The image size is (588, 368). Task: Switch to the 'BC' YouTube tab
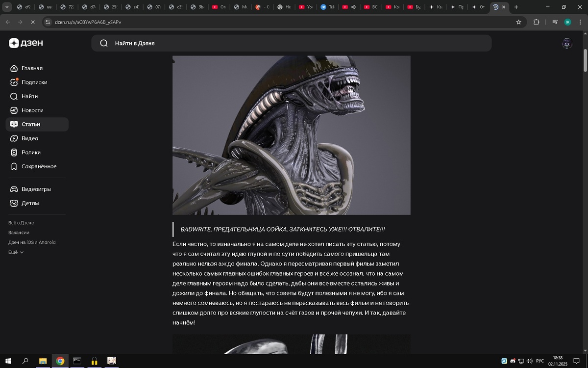tap(371, 7)
